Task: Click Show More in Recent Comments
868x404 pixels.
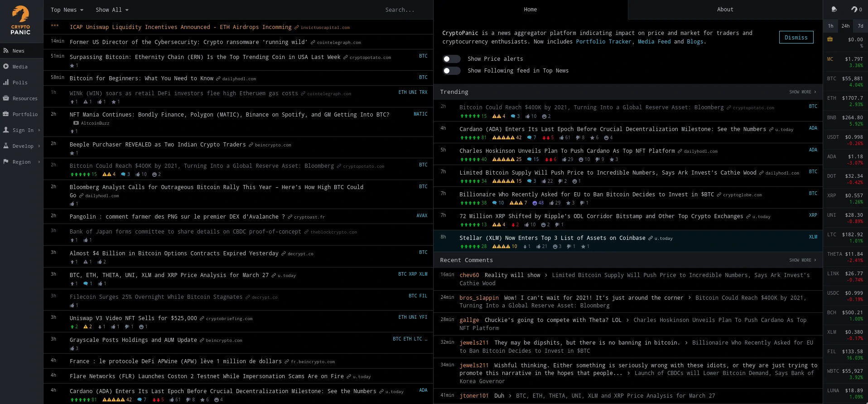Action: 802,260
